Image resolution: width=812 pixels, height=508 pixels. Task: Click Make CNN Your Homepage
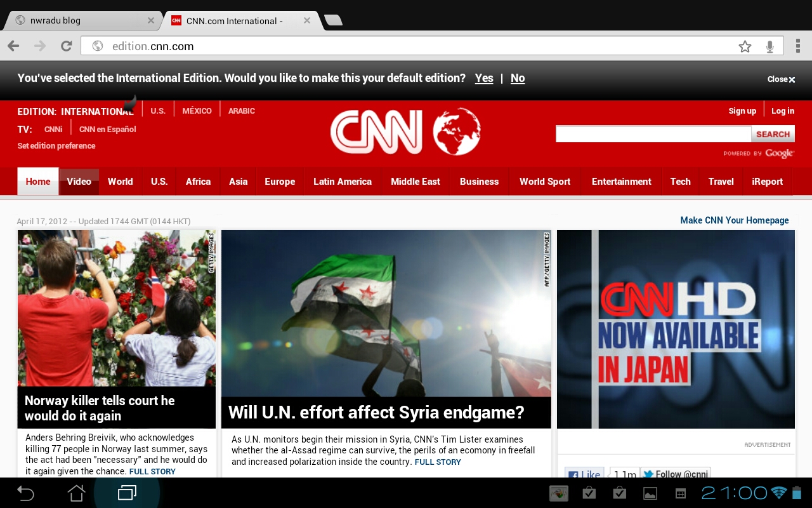(735, 220)
